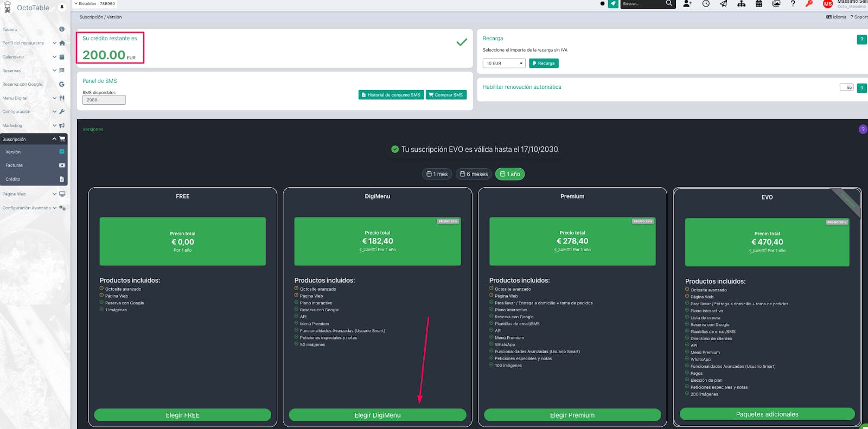868x429 pixels.
Task: Open the Facturas submenu item
Action: click(x=34, y=165)
